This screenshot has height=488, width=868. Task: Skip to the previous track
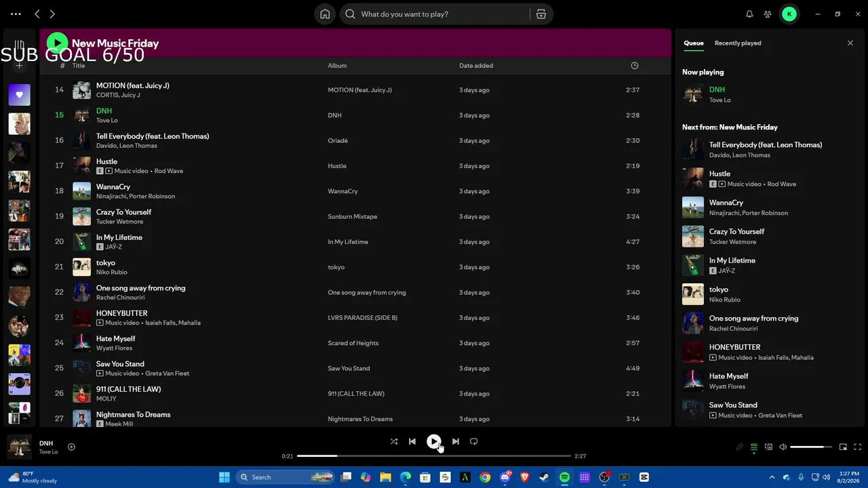pos(412,441)
